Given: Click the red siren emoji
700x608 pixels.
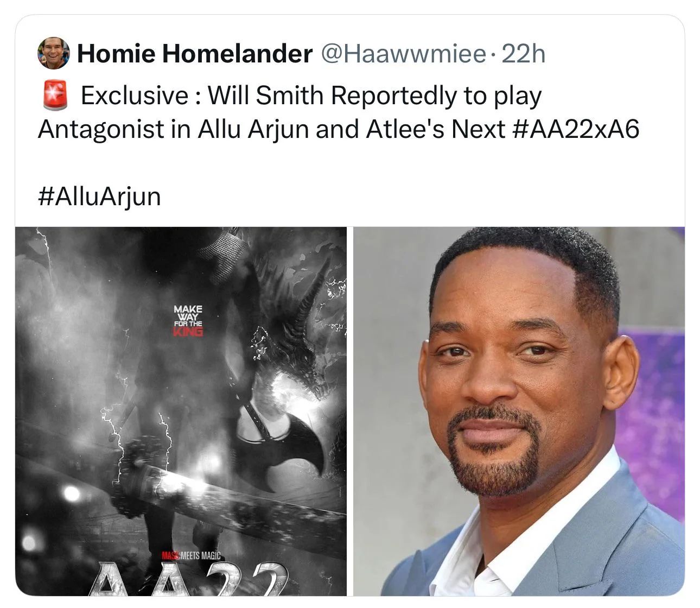Looking at the screenshot, I should [x=54, y=95].
